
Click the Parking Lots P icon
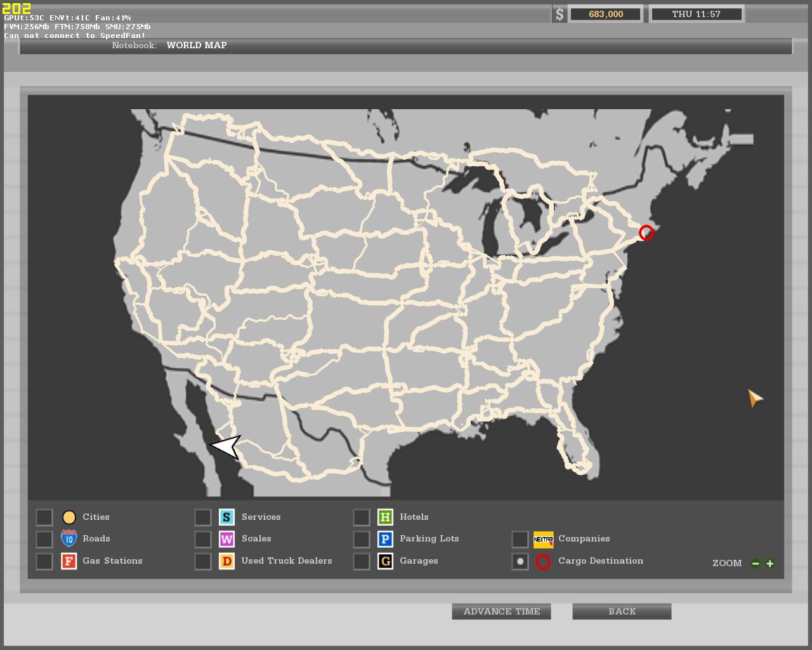(385, 539)
